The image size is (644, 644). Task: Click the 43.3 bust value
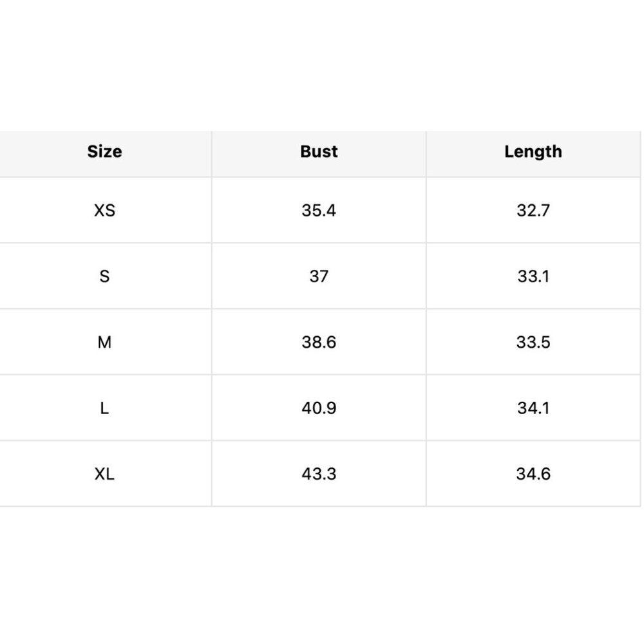(319, 474)
